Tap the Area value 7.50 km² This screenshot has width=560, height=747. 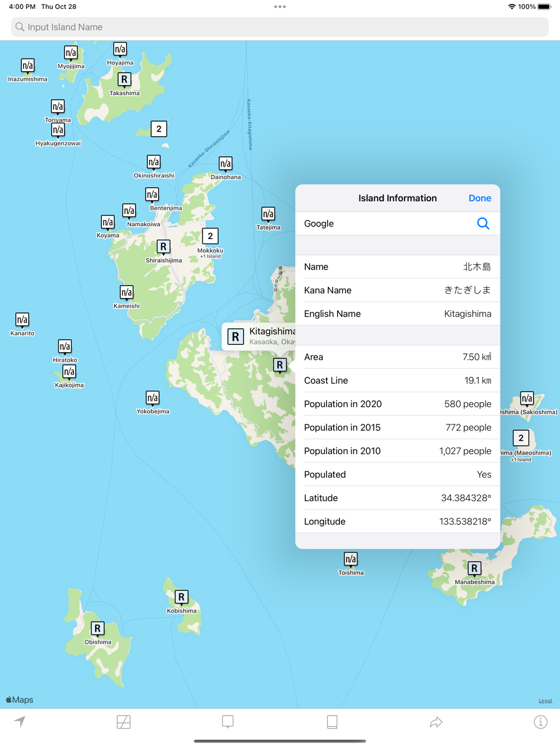[477, 357]
